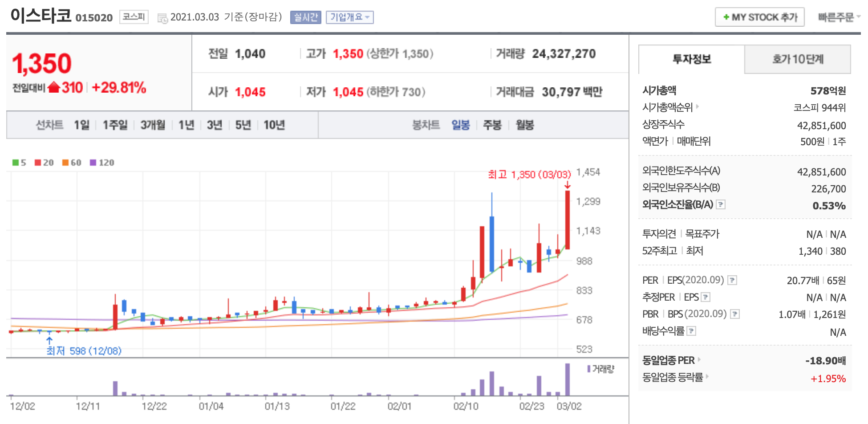Click the plus icon in MY STOCK 추가
Image resolution: width=868 pixels, height=424 pixels.
click(x=726, y=17)
